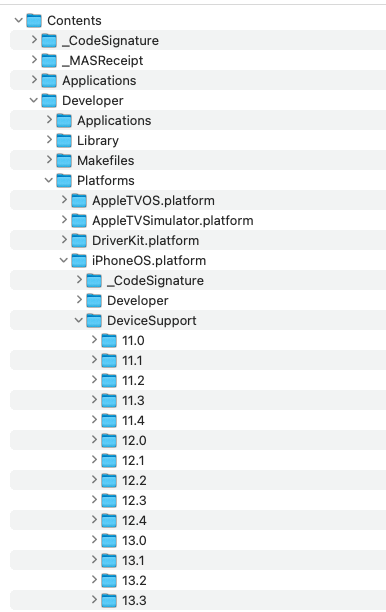Viewport: 386px width, 612px height.
Task: Expand the Makefiles folder chevron
Action: 49,159
